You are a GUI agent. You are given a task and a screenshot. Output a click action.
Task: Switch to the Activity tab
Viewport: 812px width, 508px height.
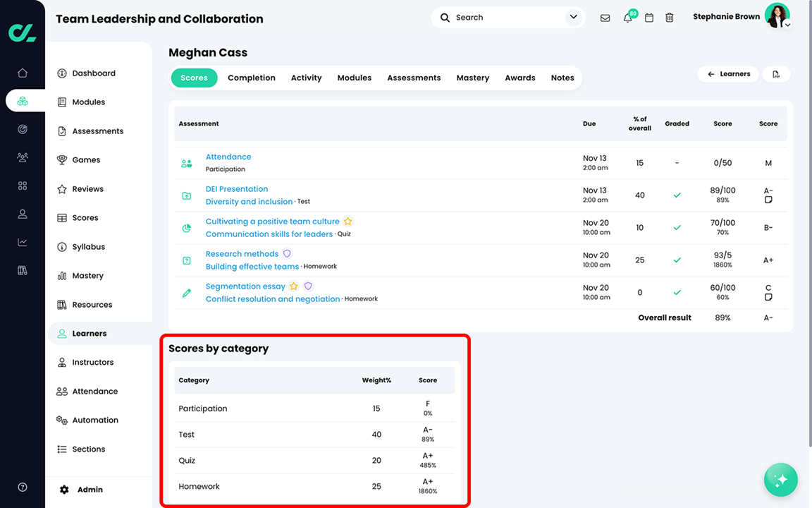click(306, 78)
